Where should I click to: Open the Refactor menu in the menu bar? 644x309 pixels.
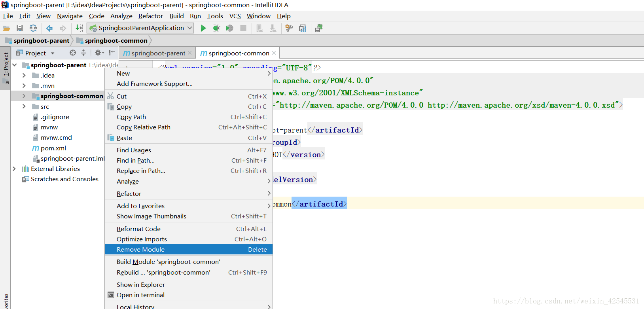pyautogui.click(x=151, y=16)
